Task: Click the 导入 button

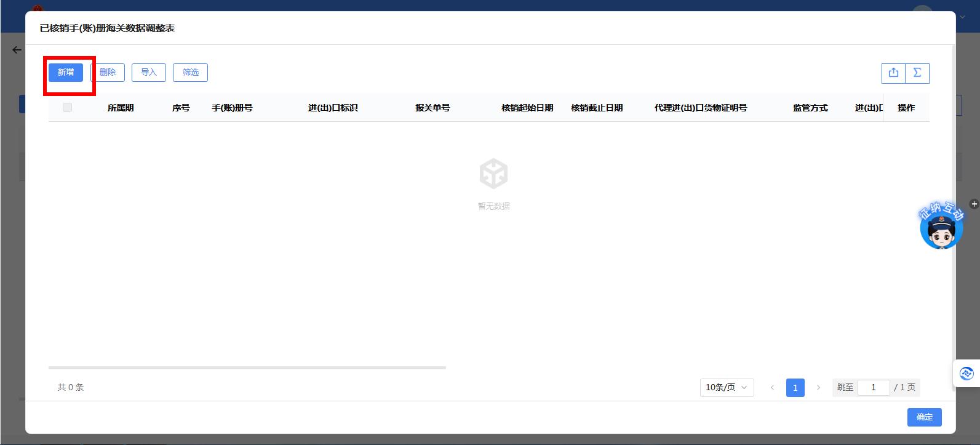Action: [x=149, y=73]
